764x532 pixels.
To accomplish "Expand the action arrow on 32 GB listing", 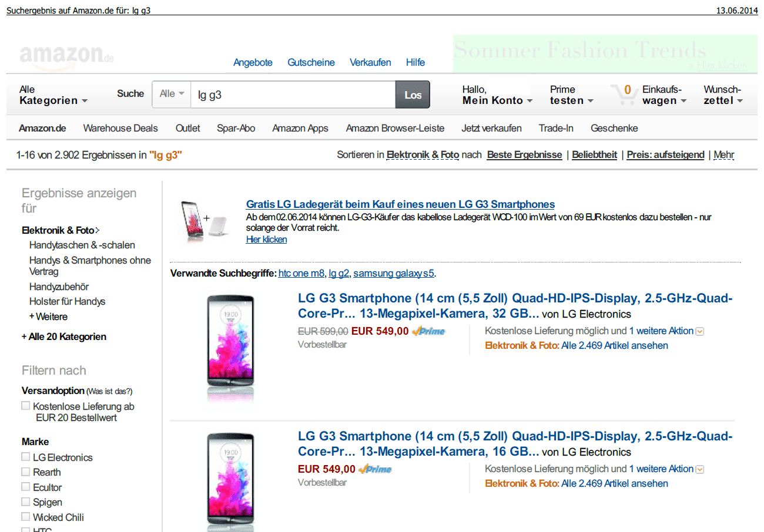I will (700, 331).
